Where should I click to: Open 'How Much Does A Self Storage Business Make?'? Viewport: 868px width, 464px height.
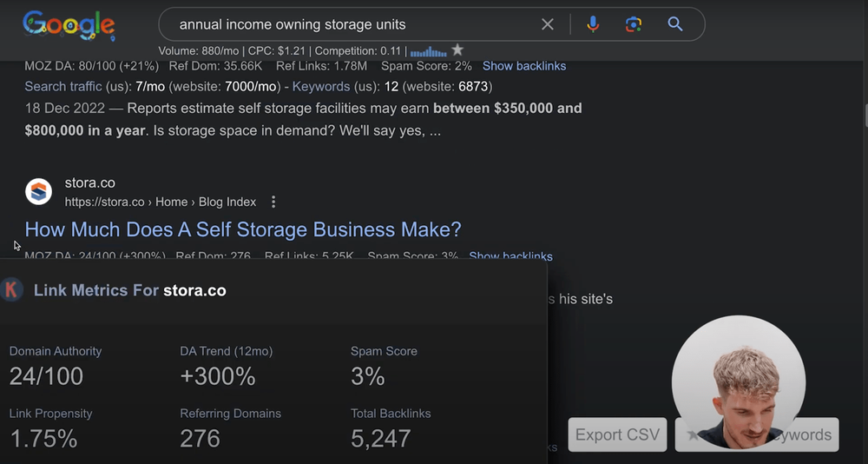[243, 229]
